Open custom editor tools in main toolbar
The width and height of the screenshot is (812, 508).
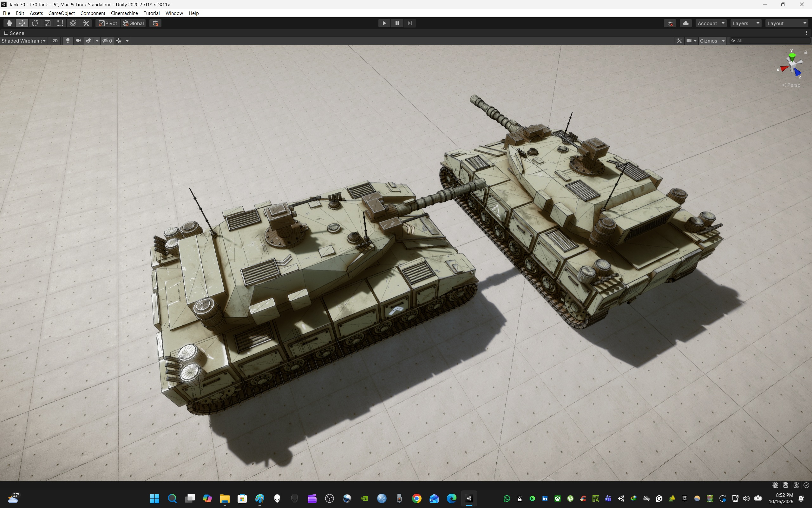[x=86, y=23]
